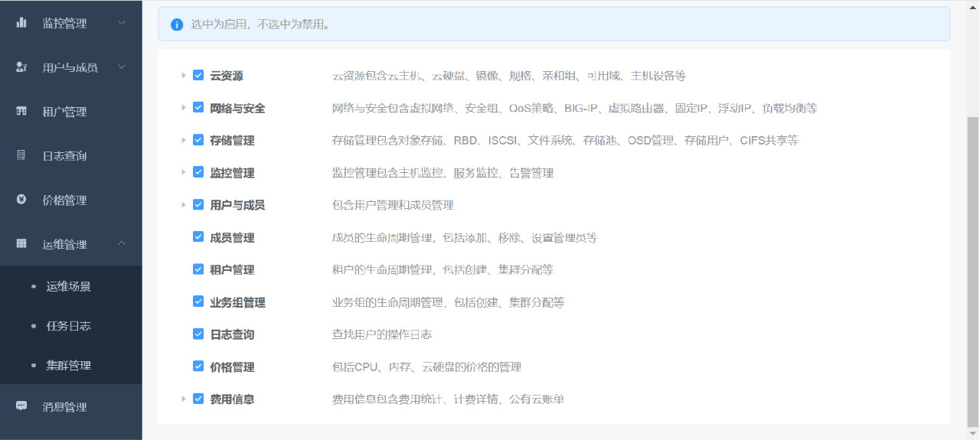The width and height of the screenshot is (980, 440).
Task: Click the 日志查询 document icon in sidebar
Action: [21, 155]
